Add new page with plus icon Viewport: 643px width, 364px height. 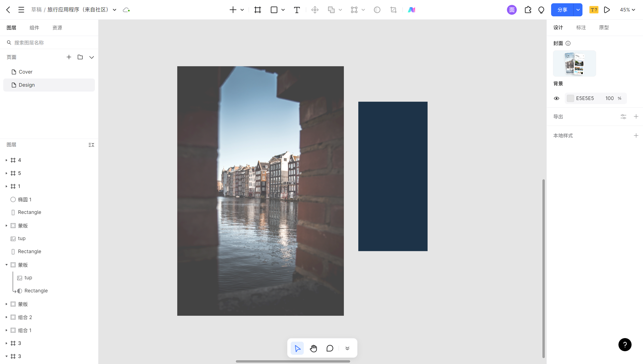[x=69, y=57]
